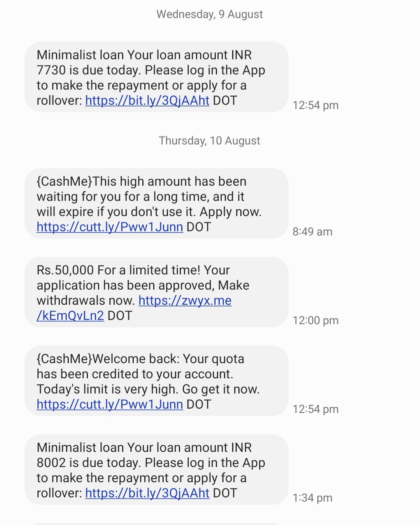
Task: Tap the cutt.ly link in the 8:49 am message
Action: tap(110, 227)
